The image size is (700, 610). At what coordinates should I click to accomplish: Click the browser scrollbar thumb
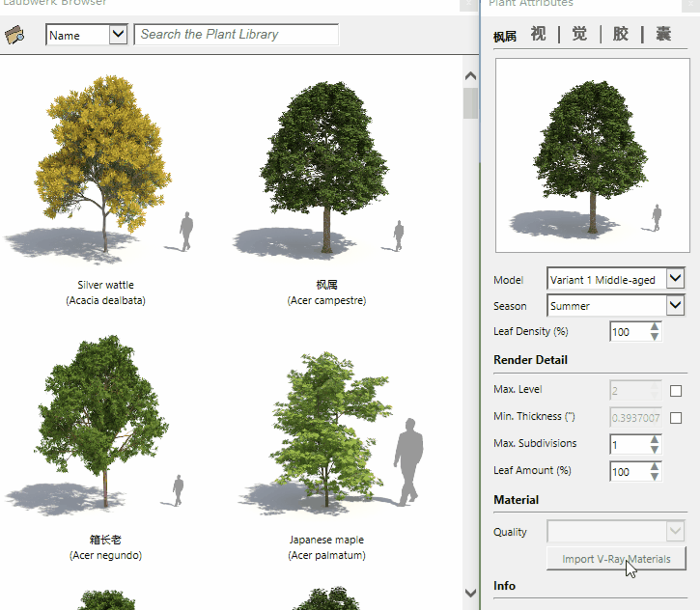pos(470,103)
